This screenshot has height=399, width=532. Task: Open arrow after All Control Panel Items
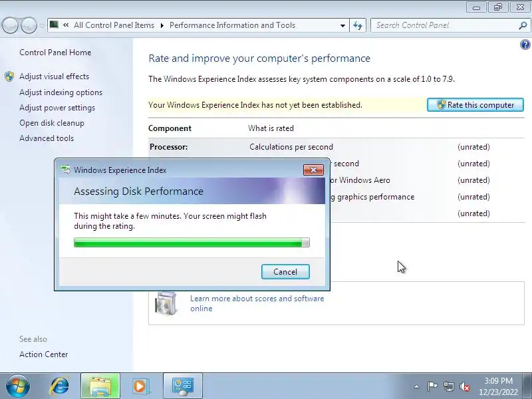coord(162,25)
